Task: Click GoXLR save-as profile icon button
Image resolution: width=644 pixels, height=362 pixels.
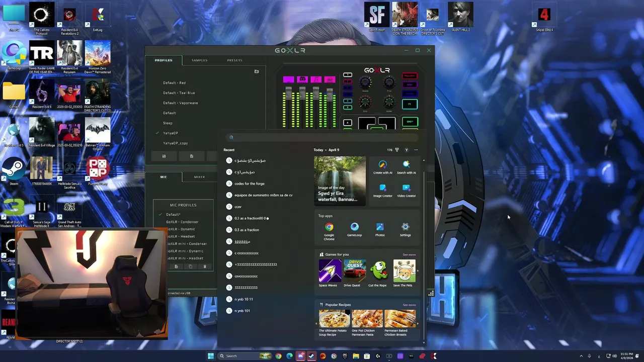Action: [191, 156]
